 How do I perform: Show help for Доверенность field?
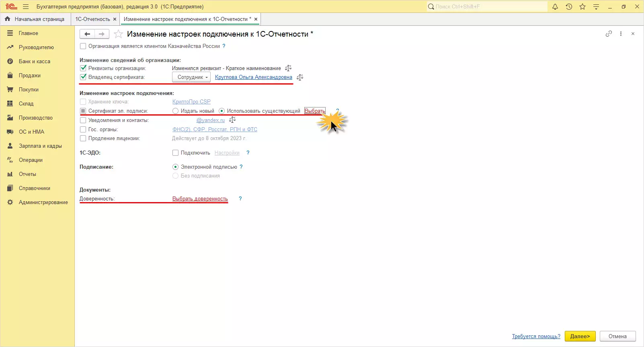(x=240, y=198)
